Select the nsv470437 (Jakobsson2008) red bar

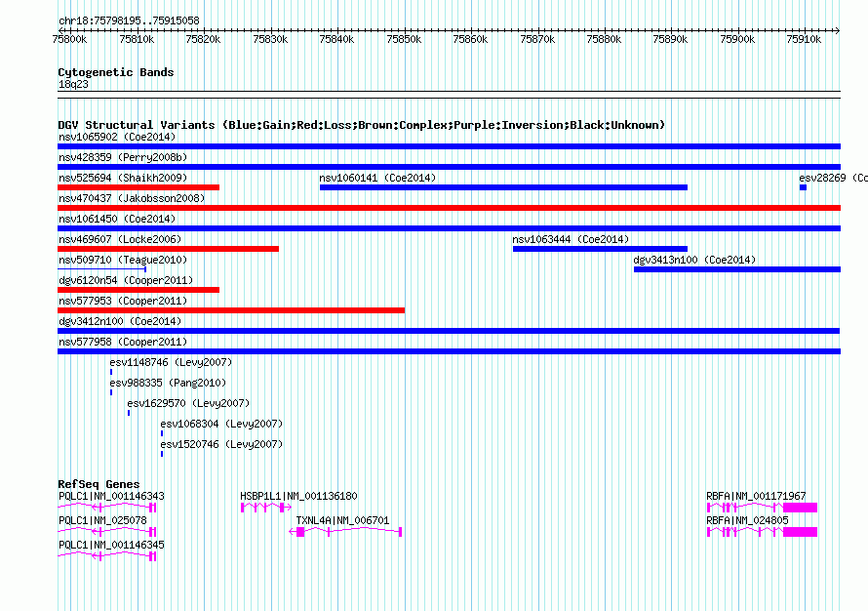tap(449, 208)
